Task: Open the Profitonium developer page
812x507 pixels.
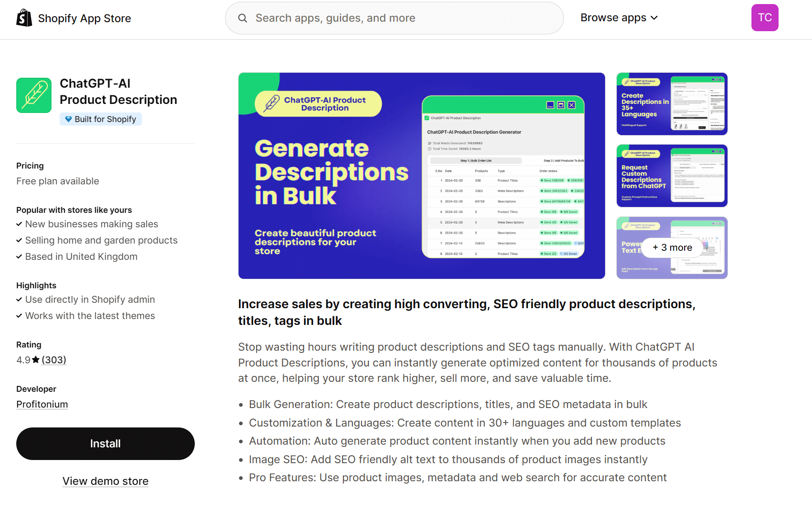Action: click(42, 404)
